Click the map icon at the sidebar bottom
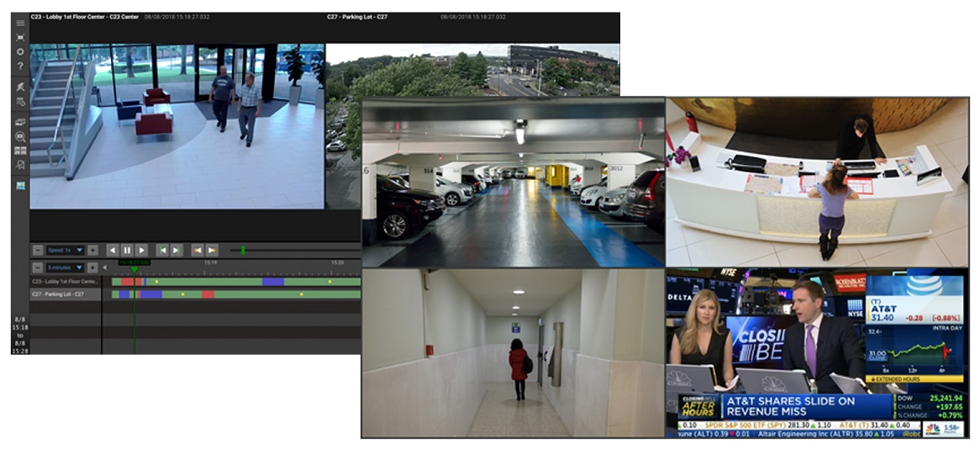 coord(20,186)
